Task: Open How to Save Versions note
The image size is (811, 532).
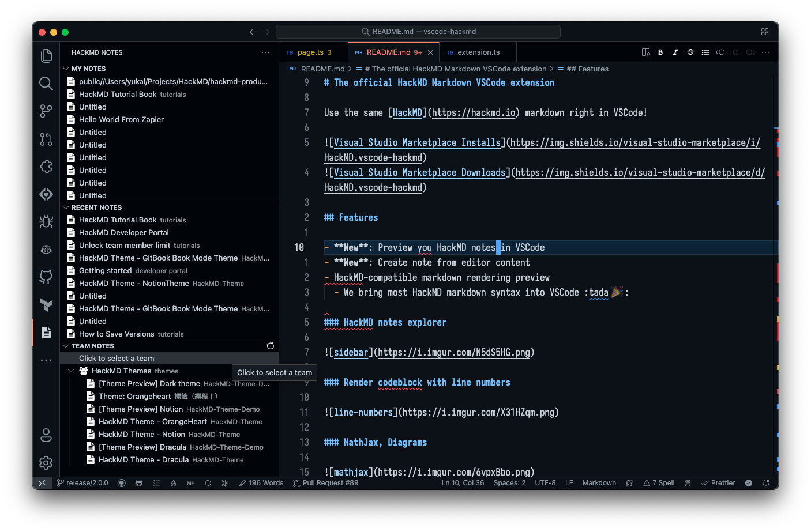Action: tap(170, 334)
